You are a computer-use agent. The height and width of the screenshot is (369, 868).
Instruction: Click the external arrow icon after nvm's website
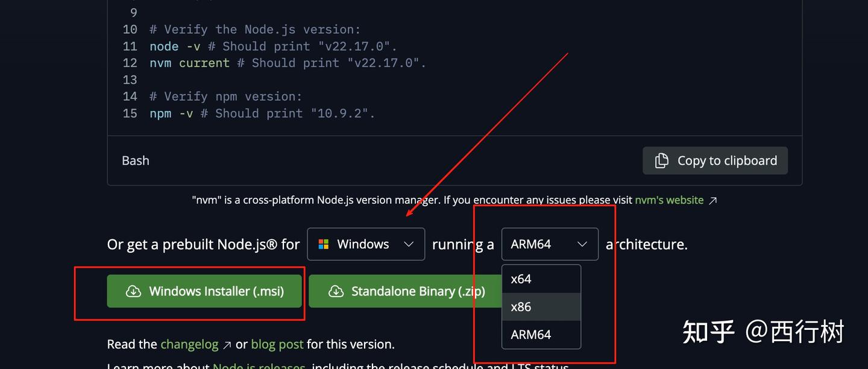(713, 201)
